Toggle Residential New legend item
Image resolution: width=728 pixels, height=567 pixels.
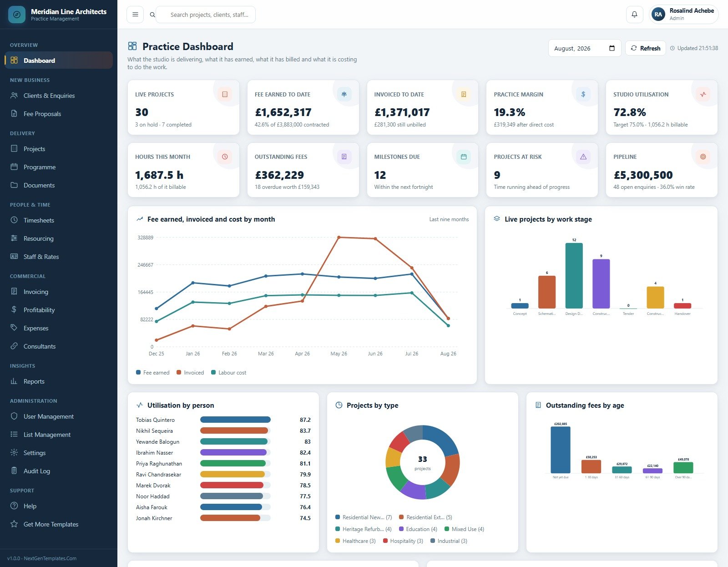click(364, 517)
